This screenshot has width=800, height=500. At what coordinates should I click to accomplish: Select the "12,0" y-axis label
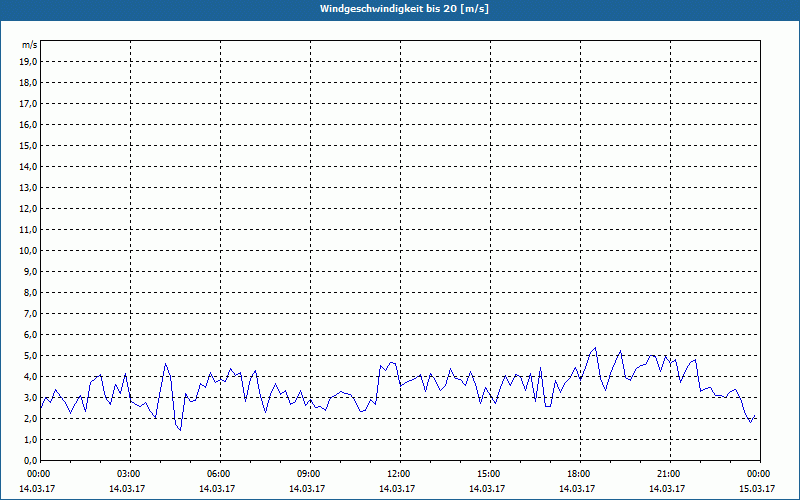28,209
